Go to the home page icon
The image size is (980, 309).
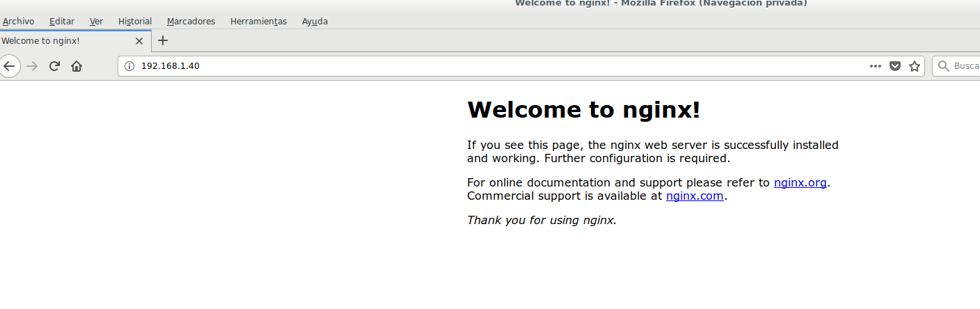77,66
